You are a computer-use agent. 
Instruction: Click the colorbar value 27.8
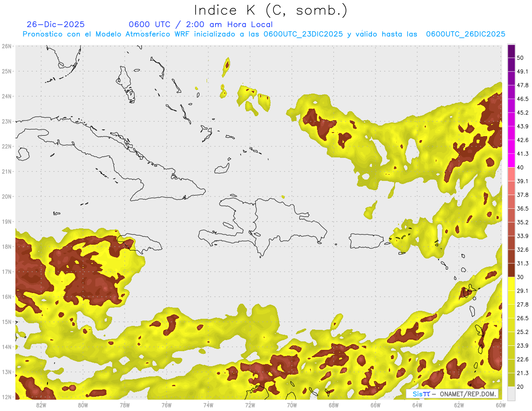click(523, 305)
